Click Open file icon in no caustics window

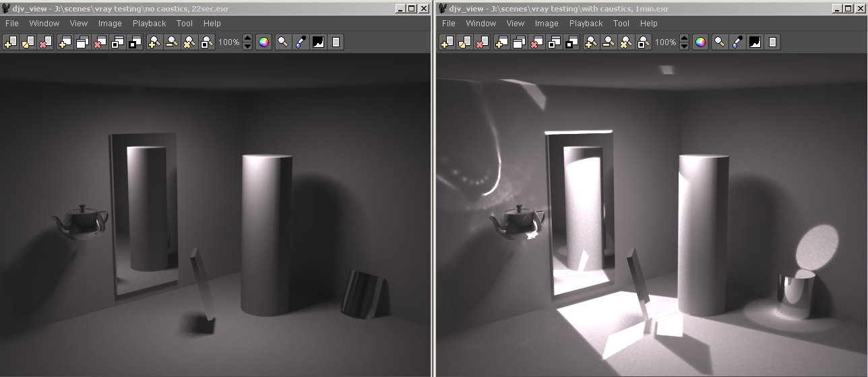10,42
